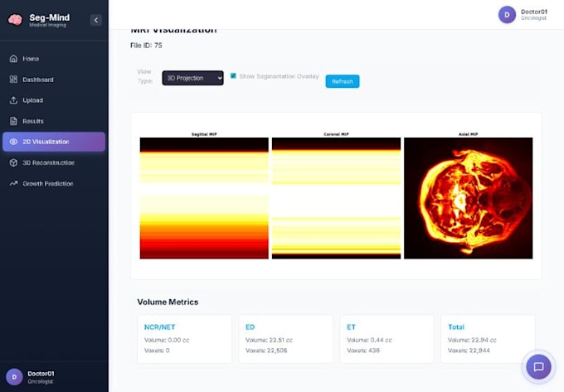Click the ET Volume 0.44 cc value
This screenshot has height=392, width=564.
(369, 340)
